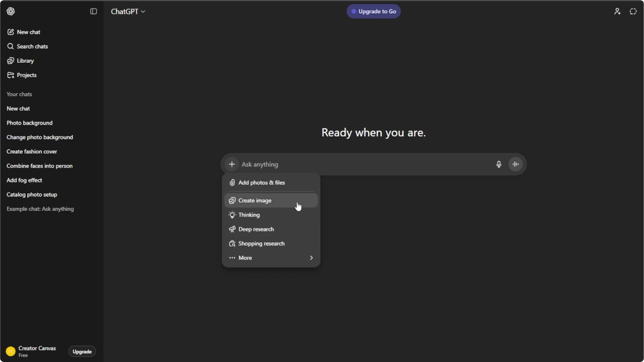Open Search chats in the sidebar
This screenshot has width=644, height=362.
click(27, 46)
